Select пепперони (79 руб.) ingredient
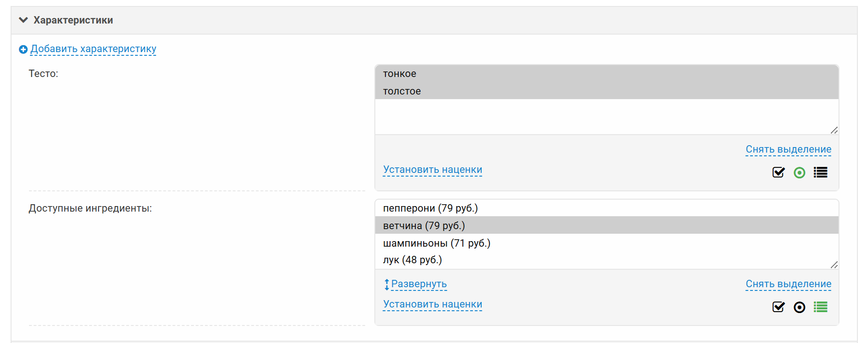This screenshot has width=868, height=343. [430, 208]
